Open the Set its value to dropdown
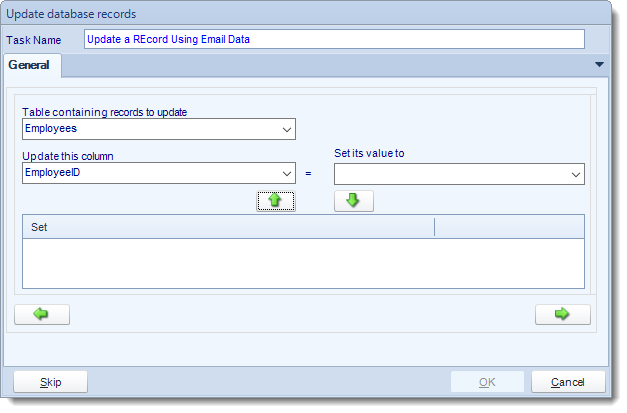The width and height of the screenshot is (627, 413). click(x=575, y=174)
